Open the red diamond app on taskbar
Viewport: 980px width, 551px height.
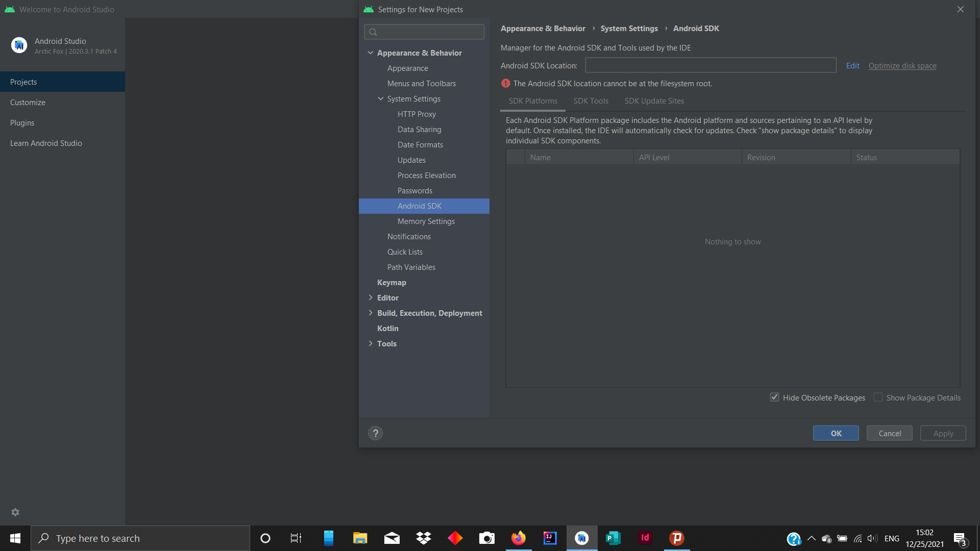pyautogui.click(x=455, y=538)
